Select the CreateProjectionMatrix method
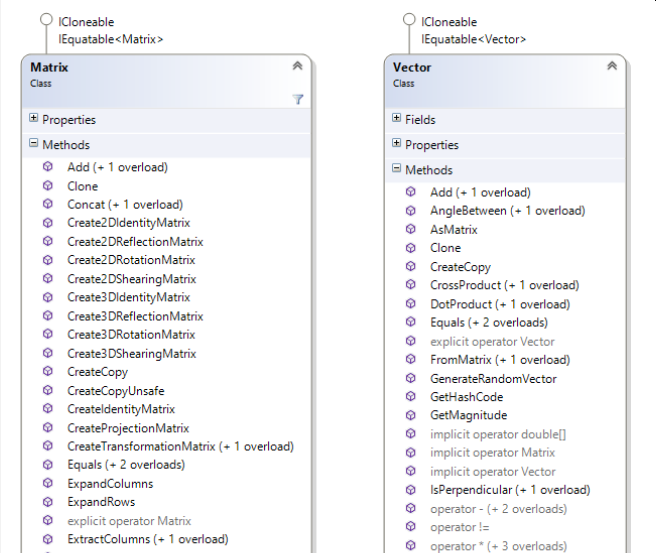 (x=128, y=428)
